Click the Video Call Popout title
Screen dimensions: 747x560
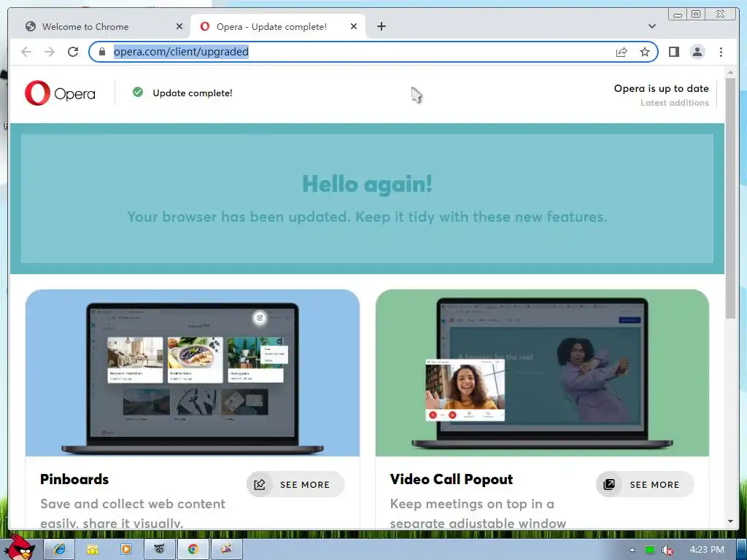tap(451, 479)
